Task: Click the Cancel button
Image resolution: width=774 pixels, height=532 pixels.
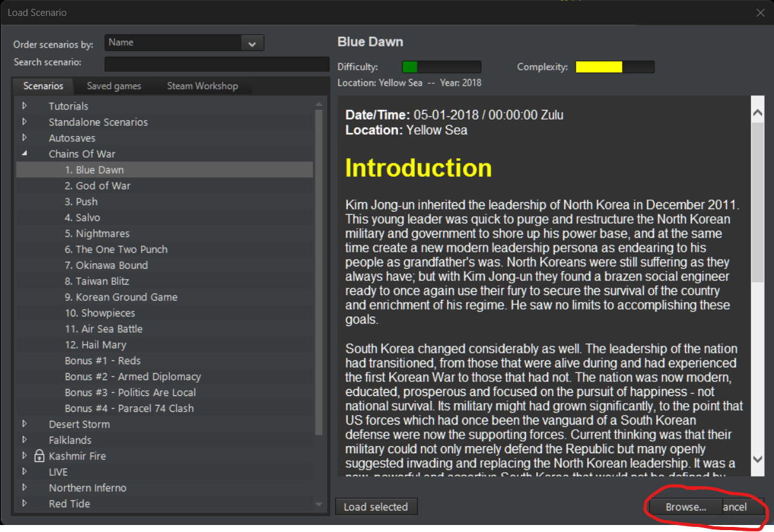Action: [743, 507]
